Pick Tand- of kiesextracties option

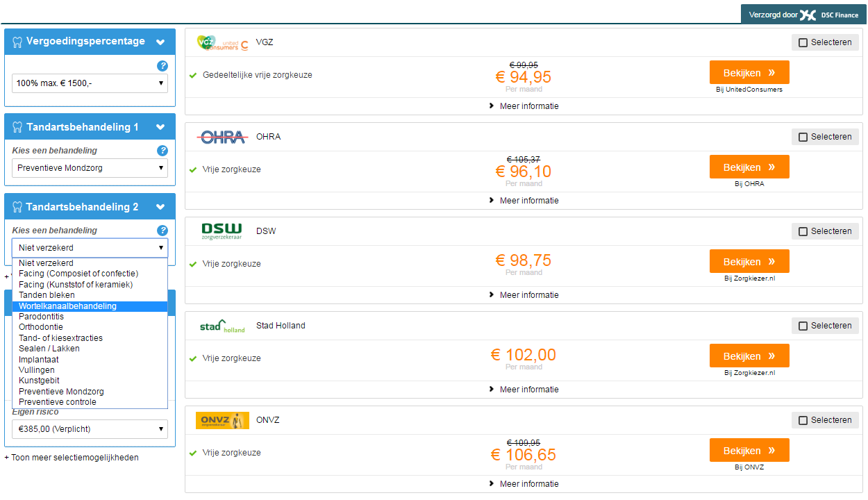coord(90,338)
